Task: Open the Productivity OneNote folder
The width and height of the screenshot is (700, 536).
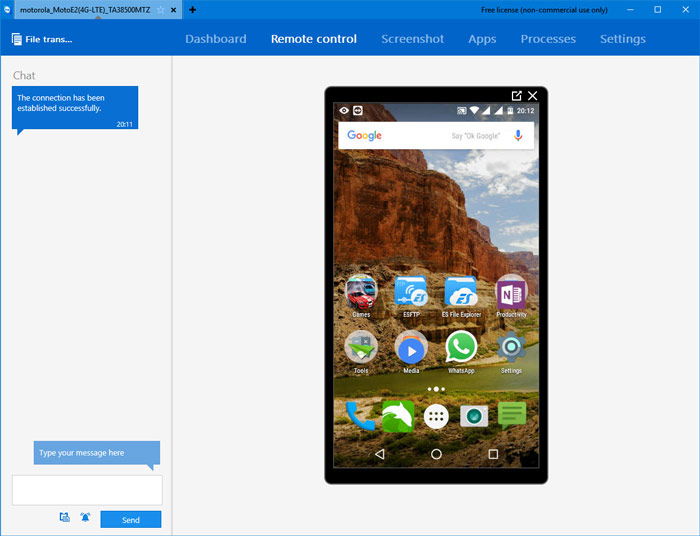Action: (x=511, y=293)
